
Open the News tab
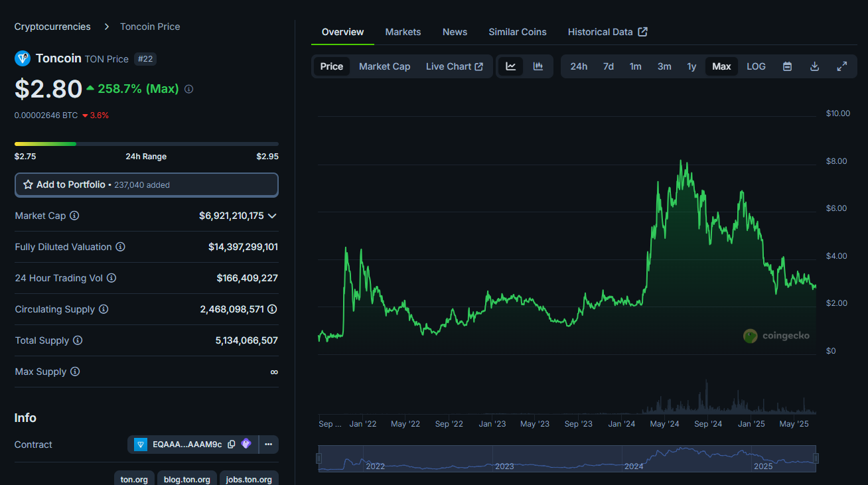(455, 32)
